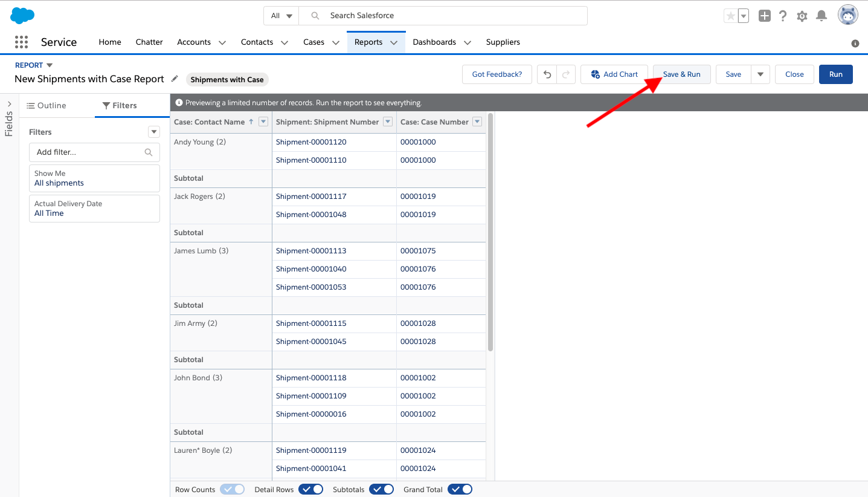This screenshot has height=497, width=868.
Task: Click the info icon at right of navigation bar
Action: [x=855, y=44]
